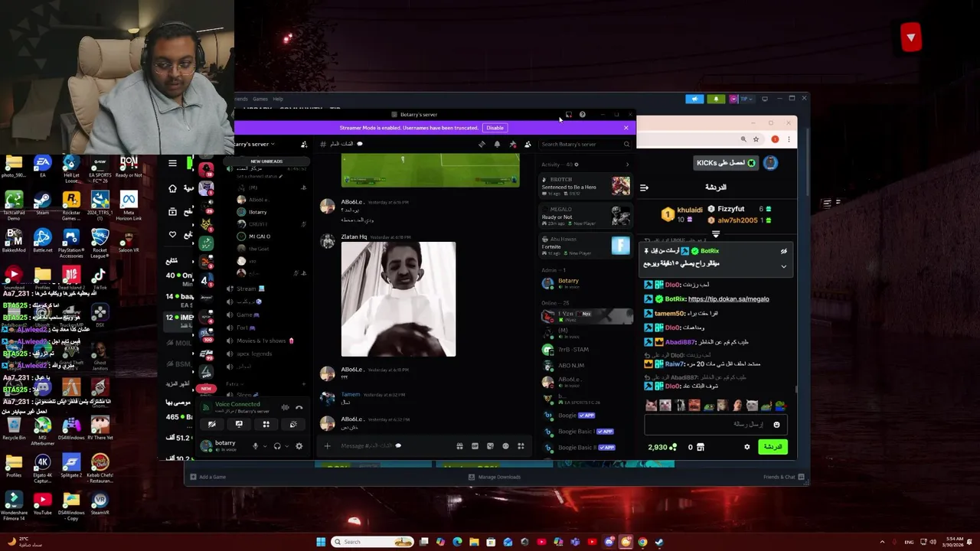Open Discord threads icon in channel header
This screenshot has height=551, width=980.
click(x=482, y=144)
